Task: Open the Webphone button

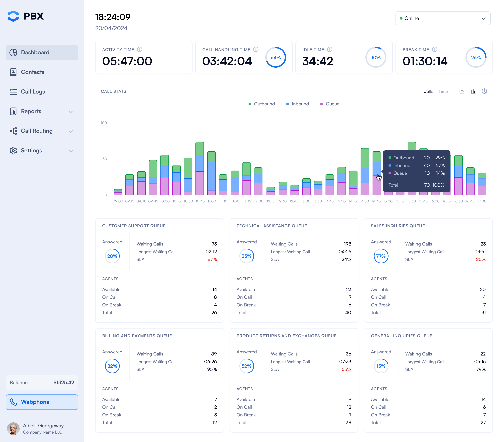Action: click(x=42, y=402)
